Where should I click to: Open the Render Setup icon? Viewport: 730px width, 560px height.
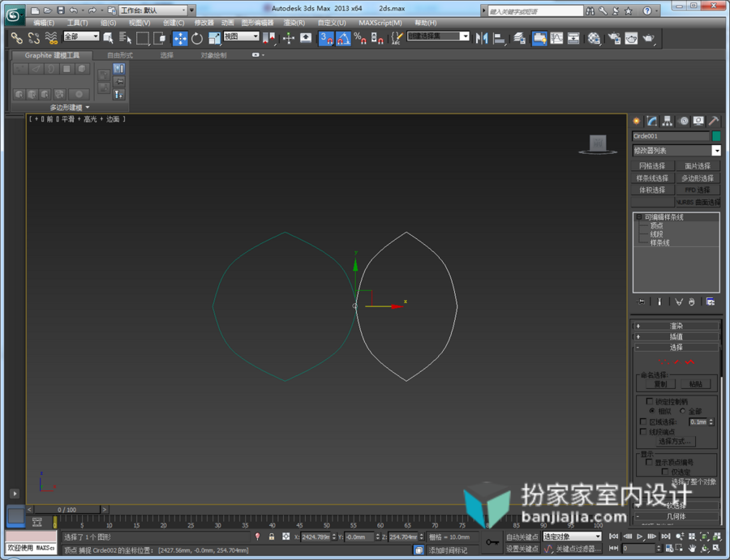[x=614, y=39]
